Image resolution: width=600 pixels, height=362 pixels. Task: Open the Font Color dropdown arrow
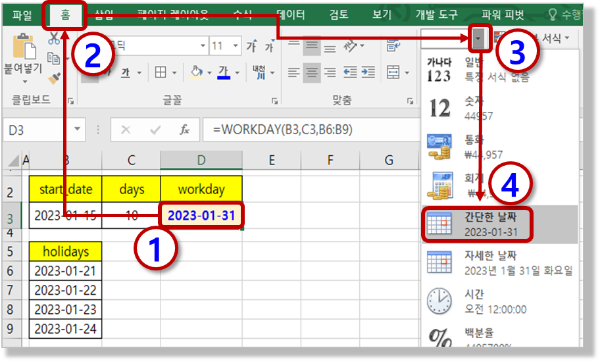click(237, 73)
